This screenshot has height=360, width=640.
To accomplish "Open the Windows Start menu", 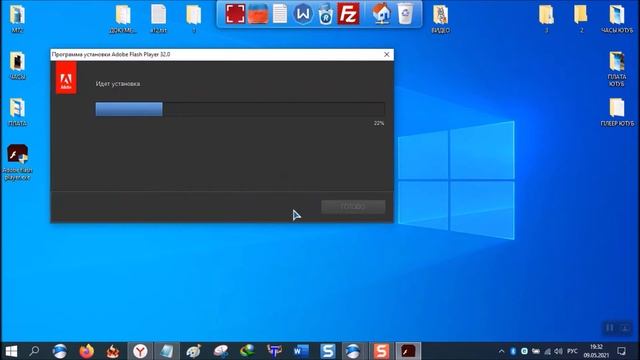I will [11, 351].
